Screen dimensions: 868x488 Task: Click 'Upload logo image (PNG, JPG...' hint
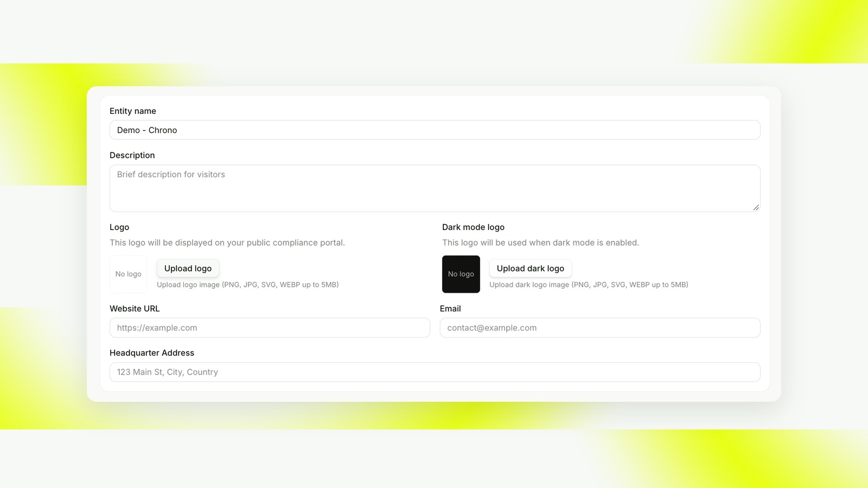coord(248,285)
